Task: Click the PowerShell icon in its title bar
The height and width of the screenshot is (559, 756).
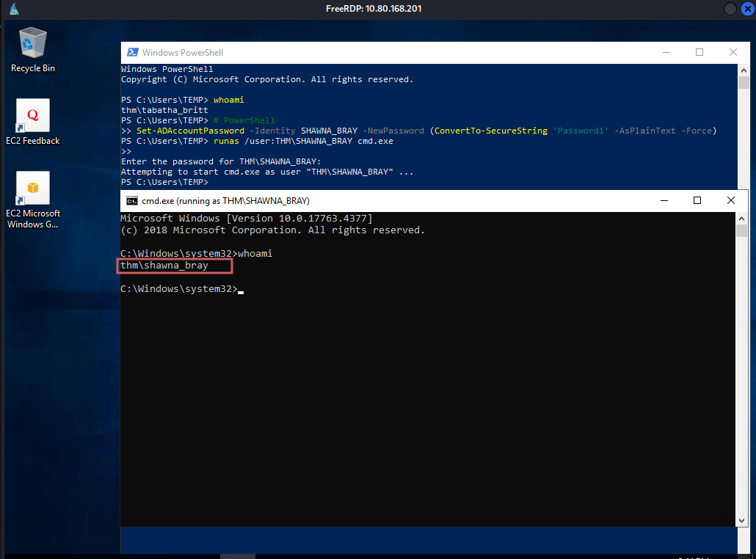Action: pos(132,53)
